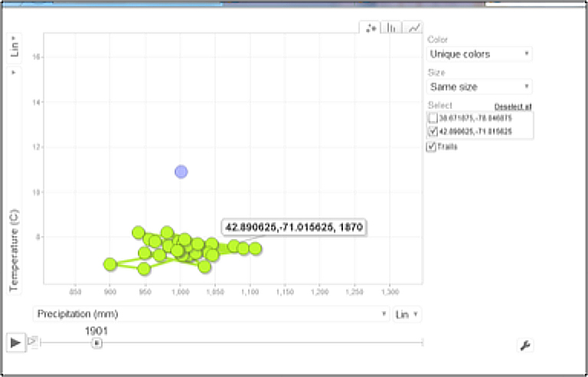
Task: Open the Temperature (C) y-axis dropdown
Action: point(15,72)
